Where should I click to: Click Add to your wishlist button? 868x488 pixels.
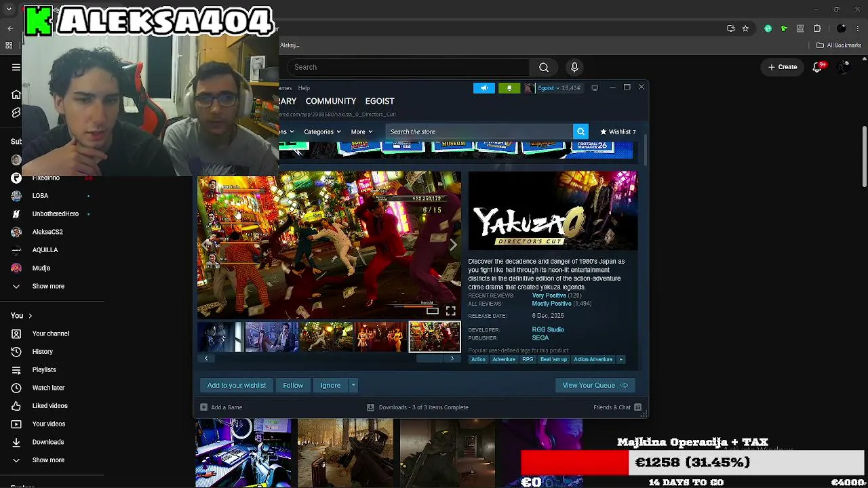(237, 386)
